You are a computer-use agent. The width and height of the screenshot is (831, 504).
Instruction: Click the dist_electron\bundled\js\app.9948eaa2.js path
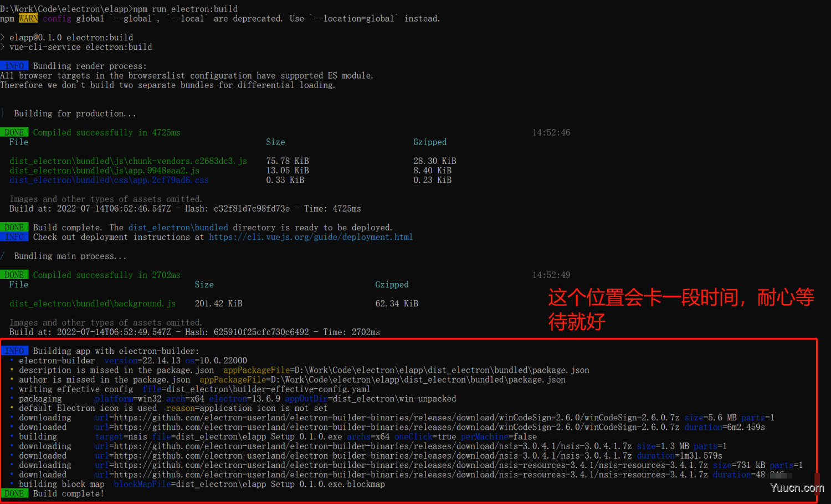(104, 171)
